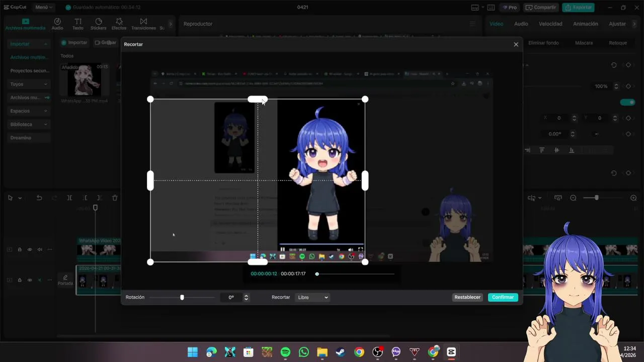
Task: Click the 100% scale stepper
Action: (616, 86)
